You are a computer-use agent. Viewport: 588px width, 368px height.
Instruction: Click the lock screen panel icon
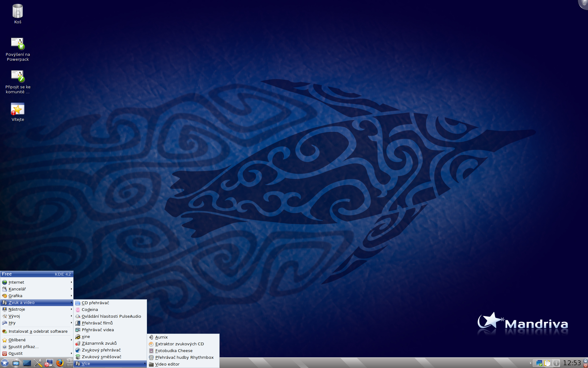click(x=586, y=361)
